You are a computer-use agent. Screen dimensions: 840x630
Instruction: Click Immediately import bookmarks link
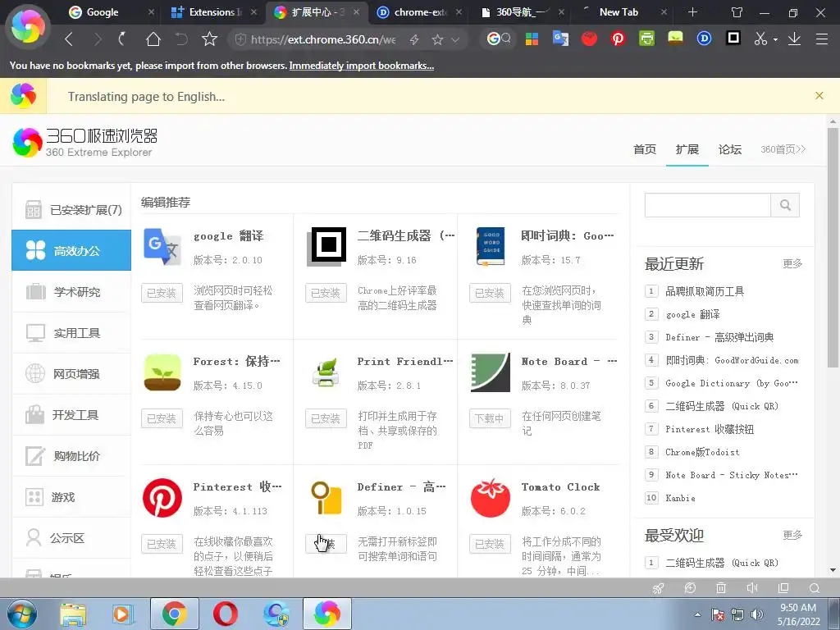point(362,66)
